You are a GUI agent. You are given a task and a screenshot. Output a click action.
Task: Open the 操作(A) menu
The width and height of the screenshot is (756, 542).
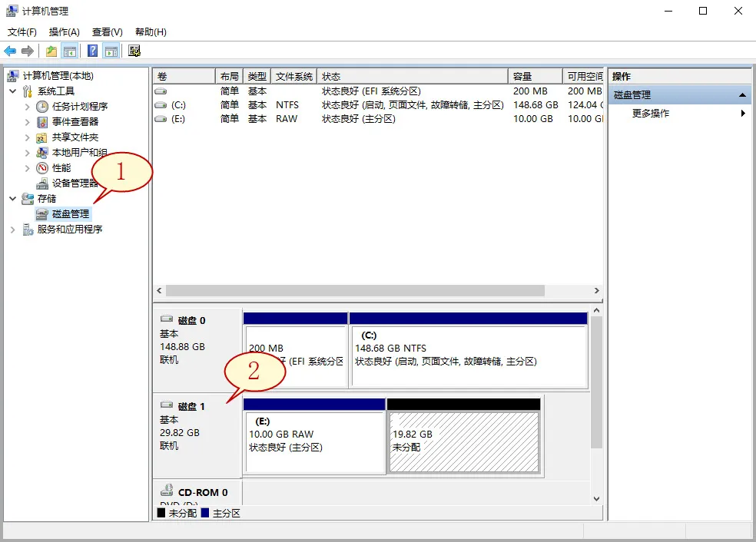(x=64, y=32)
